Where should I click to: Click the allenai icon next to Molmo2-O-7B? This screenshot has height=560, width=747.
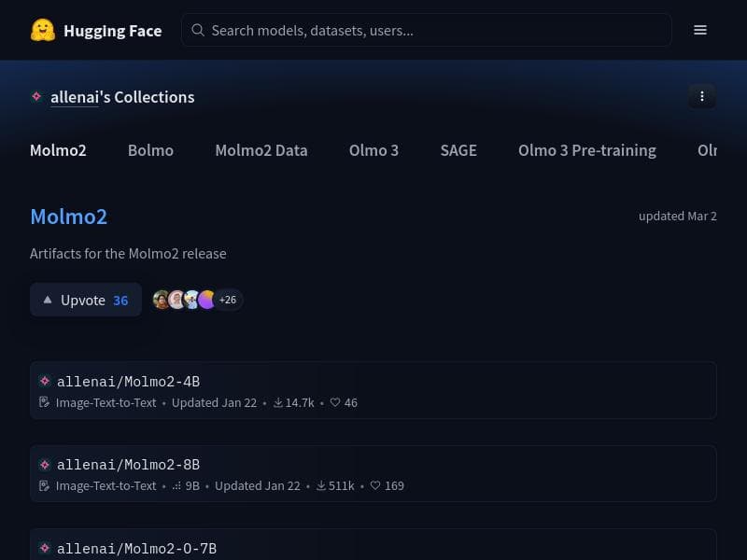click(45, 548)
